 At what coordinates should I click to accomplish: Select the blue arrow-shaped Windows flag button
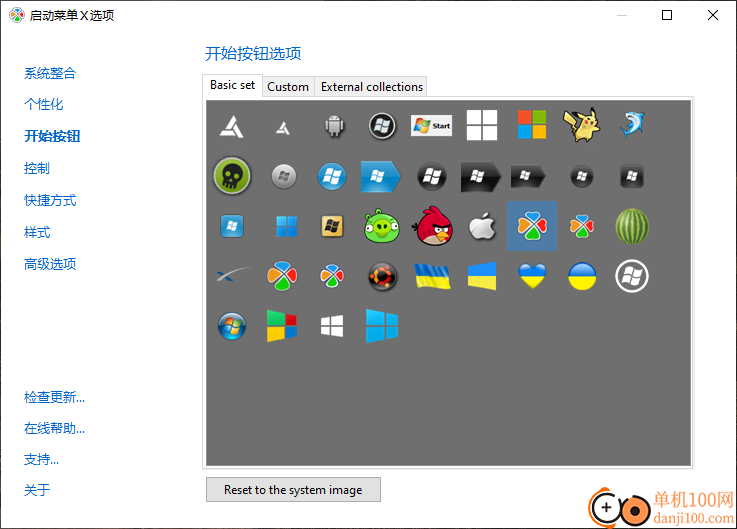point(381,176)
